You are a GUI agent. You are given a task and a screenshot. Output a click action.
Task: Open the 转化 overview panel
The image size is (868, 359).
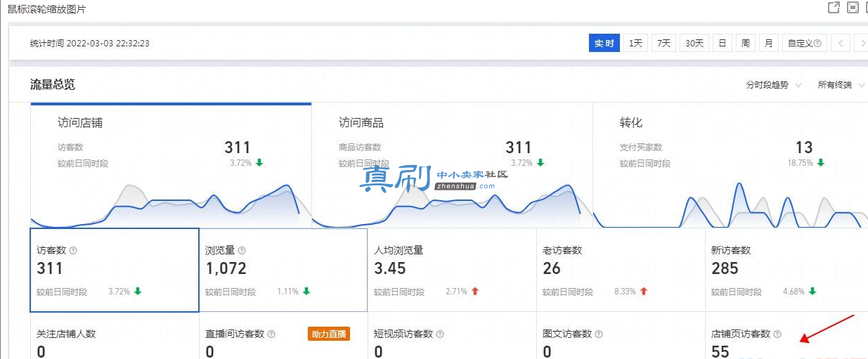[x=730, y=165]
